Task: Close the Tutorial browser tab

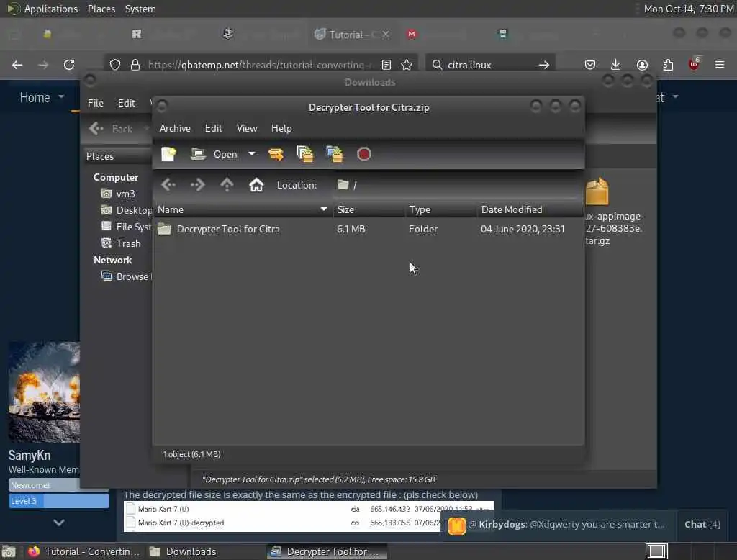Action: (x=386, y=35)
